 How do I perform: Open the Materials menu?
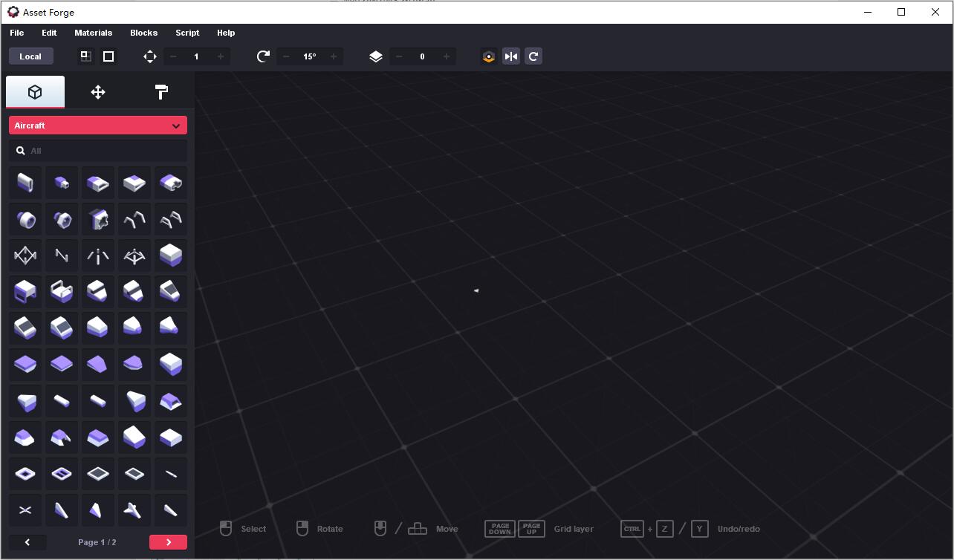tap(93, 33)
